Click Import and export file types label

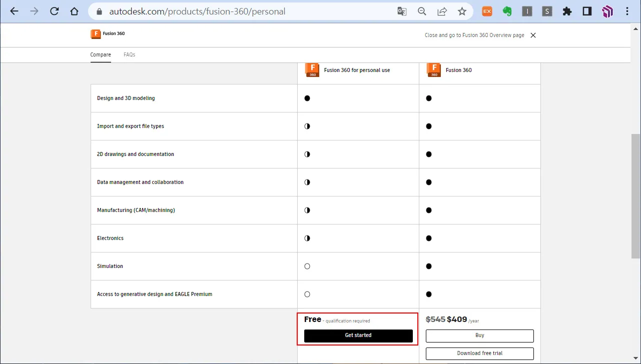pos(131,126)
